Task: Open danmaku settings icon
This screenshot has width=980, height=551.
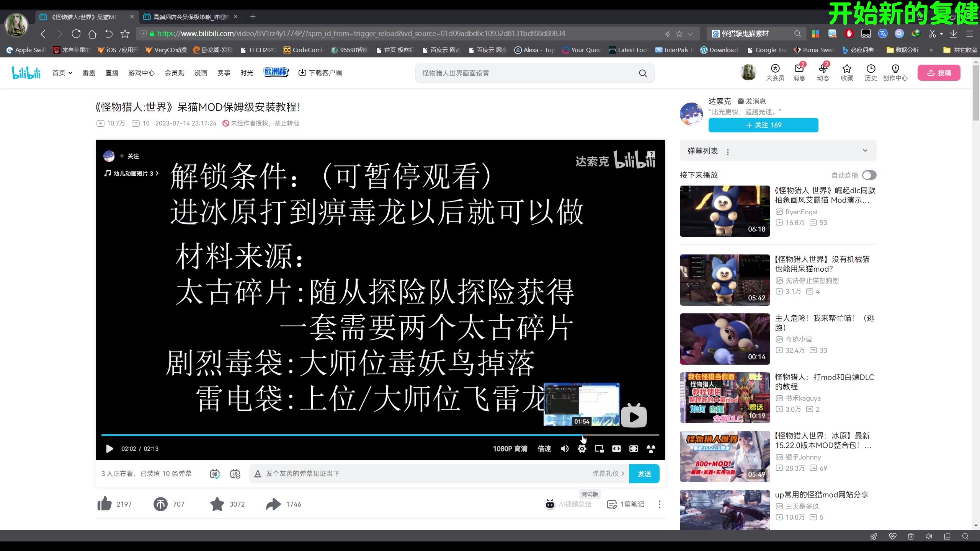Action: 235,474
